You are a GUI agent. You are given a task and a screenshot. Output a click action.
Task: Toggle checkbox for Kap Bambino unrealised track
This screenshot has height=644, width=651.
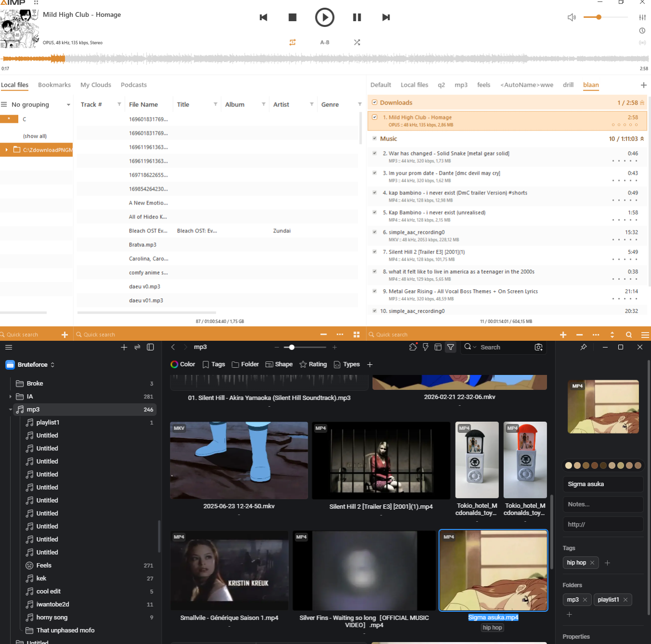[375, 213]
